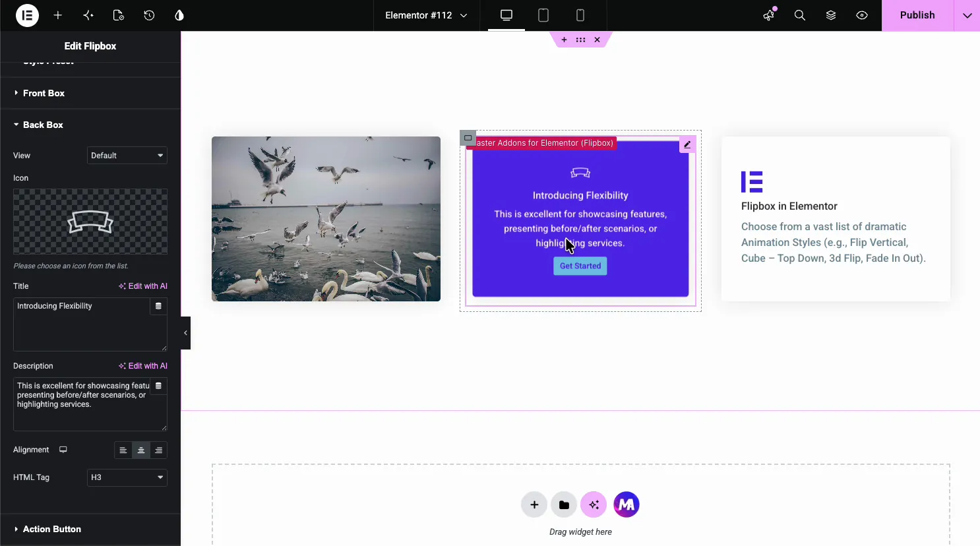Open the HTML Tag dropdown set to H3
Viewport: 980px width, 546px height.
[x=127, y=477]
